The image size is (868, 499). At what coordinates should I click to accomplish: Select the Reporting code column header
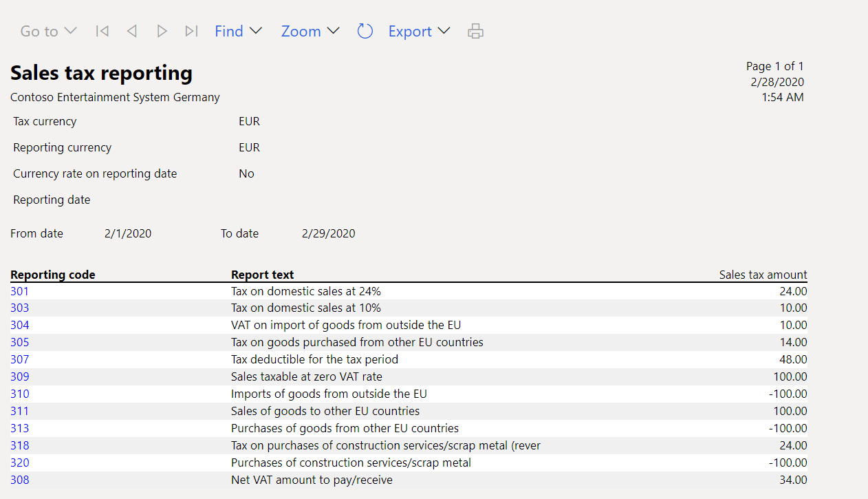pyautogui.click(x=53, y=275)
